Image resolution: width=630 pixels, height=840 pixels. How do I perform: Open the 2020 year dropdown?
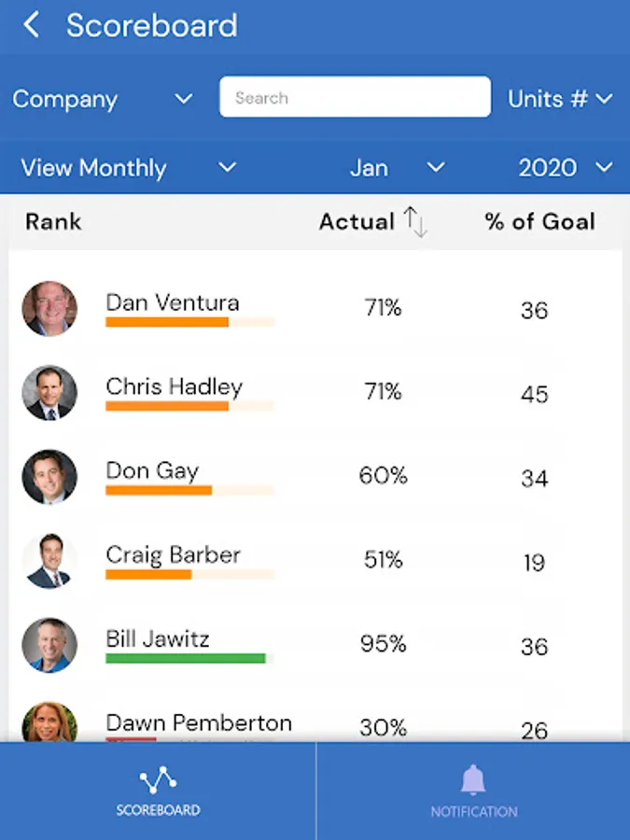[566, 168]
